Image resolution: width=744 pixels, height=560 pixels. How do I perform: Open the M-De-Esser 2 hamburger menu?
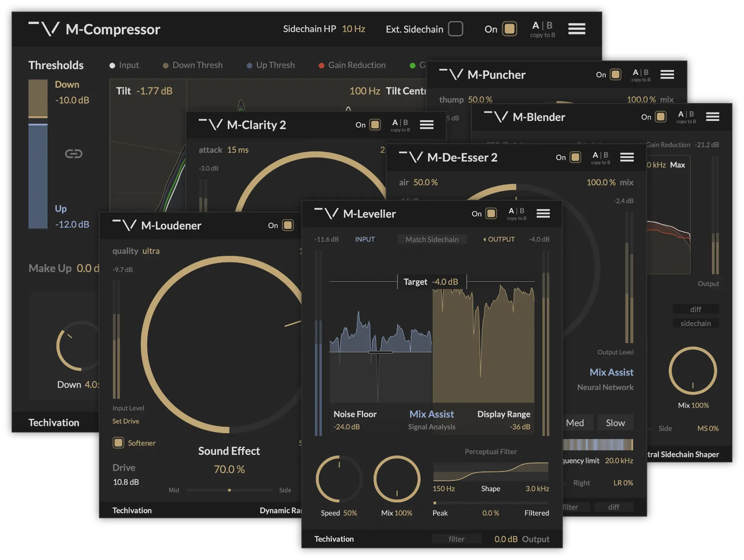point(627,157)
